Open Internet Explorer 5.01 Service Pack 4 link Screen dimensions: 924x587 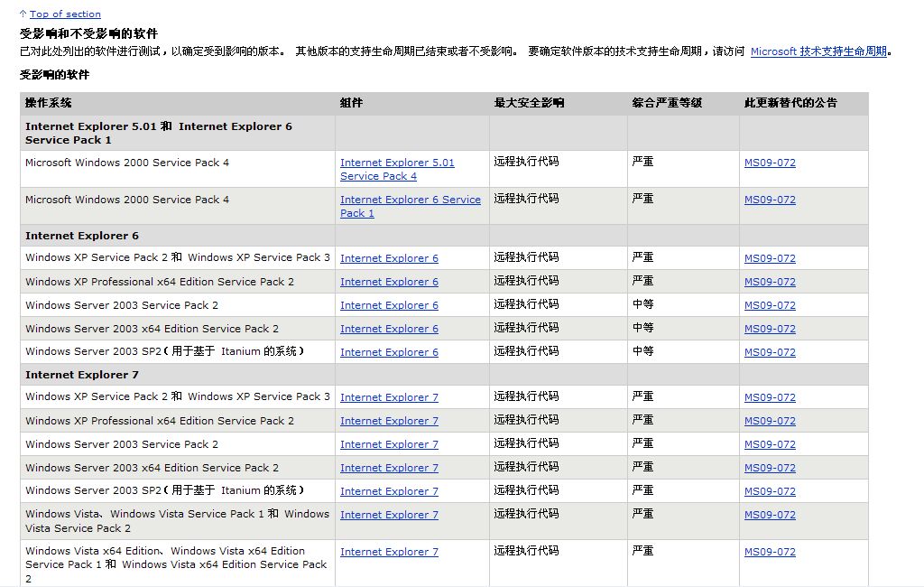397,169
